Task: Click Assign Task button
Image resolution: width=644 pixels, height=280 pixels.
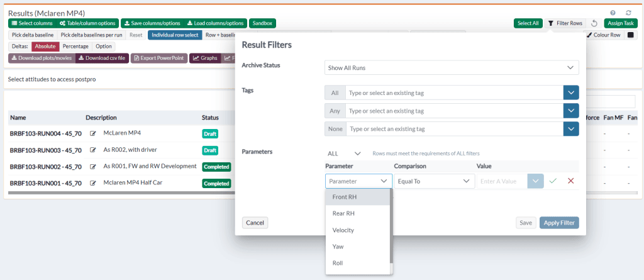Action: (621, 23)
